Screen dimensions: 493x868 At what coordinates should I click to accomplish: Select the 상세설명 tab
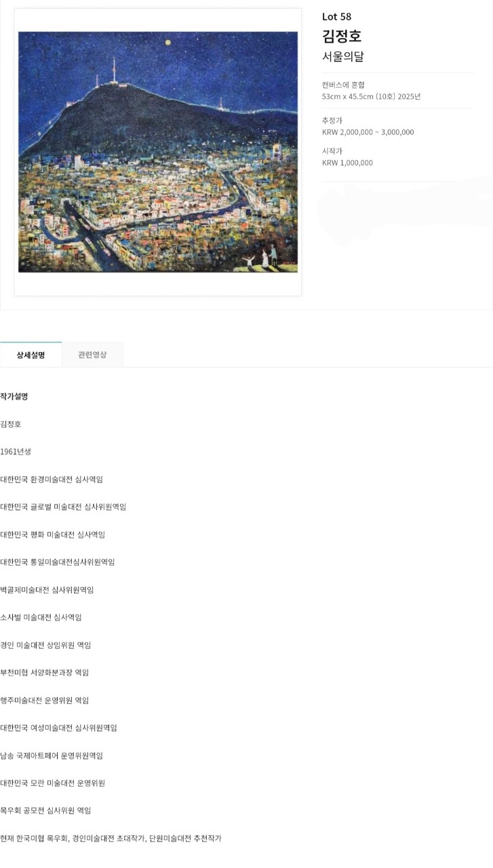[31, 355]
